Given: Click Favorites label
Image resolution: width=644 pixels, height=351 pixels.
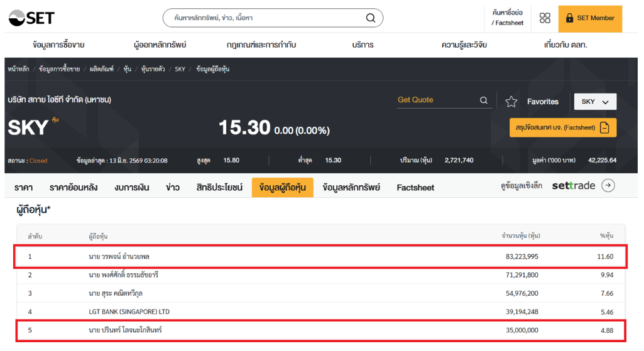Looking at the screenshot, I should 543,101.
